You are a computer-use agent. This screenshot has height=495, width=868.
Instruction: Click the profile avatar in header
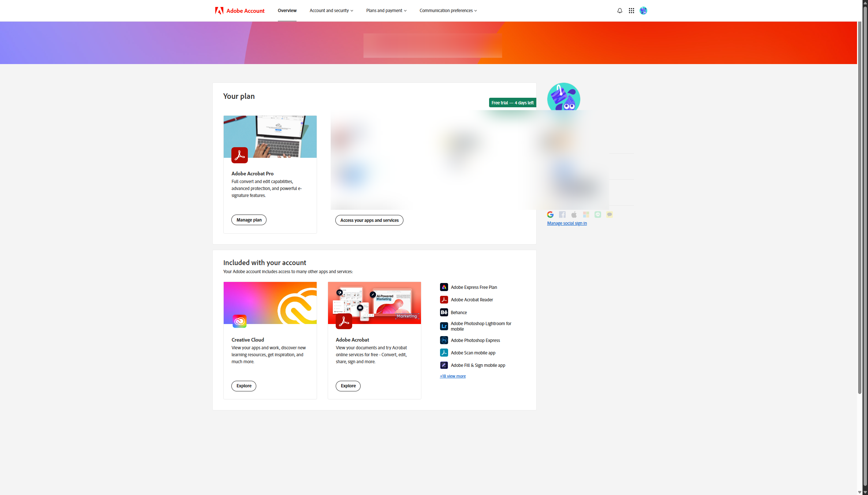pos(643,11)
